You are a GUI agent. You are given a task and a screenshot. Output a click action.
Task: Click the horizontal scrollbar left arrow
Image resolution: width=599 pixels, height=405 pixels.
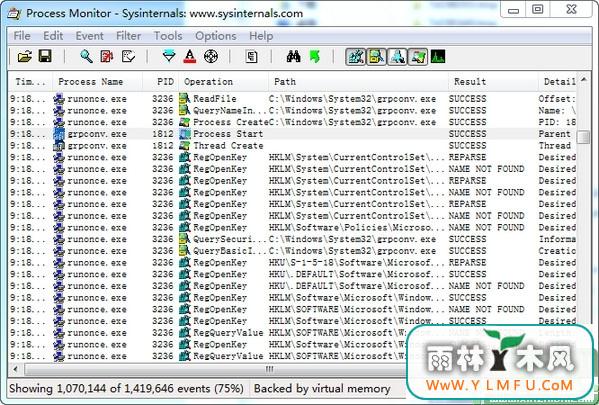(16, 369)
